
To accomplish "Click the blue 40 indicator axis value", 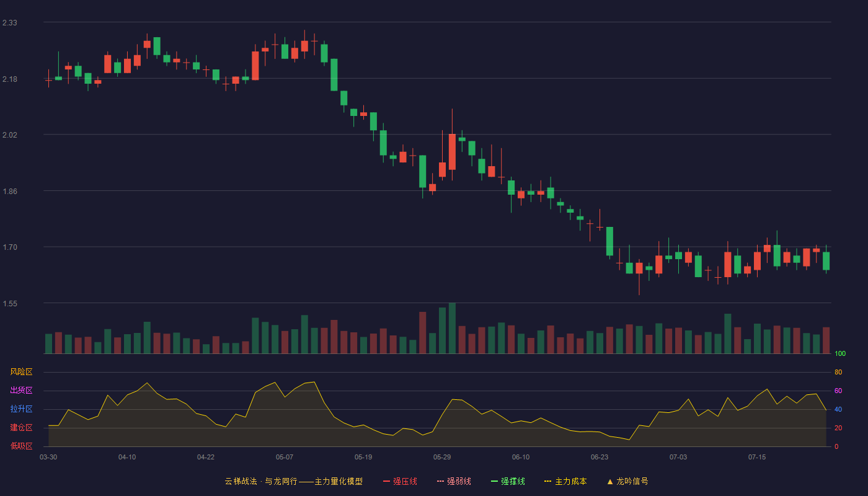I will 838,410.
